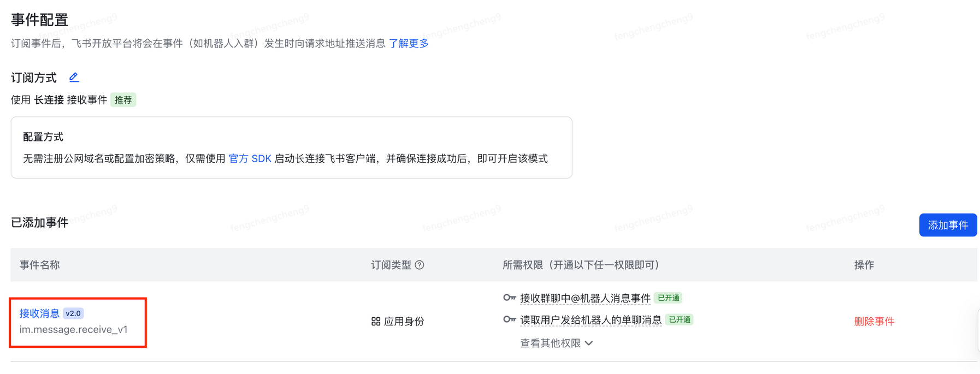The height and width of the screenshot is (374, 980).
Task: Click the 操作 column header
Action: pos(864,265)
